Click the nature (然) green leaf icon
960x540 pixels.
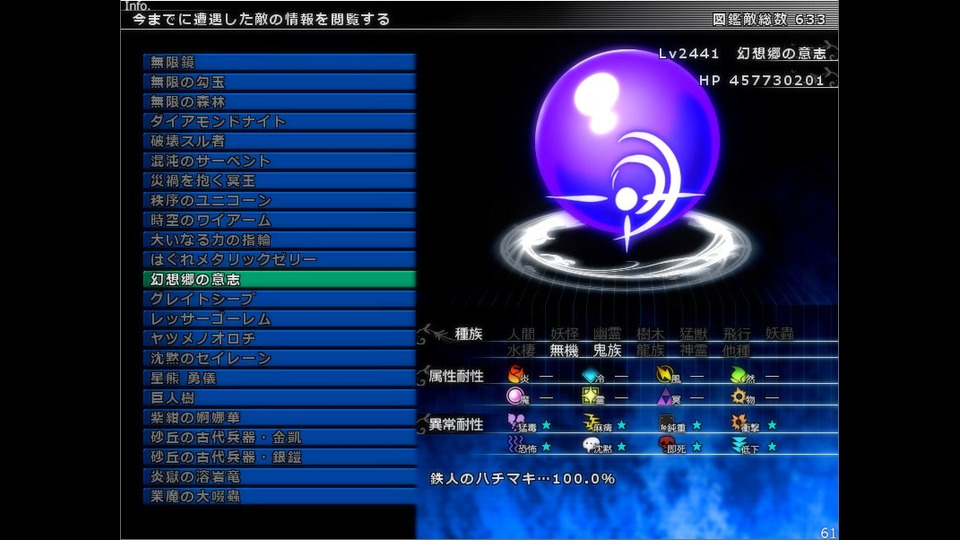click(x=740, y=374)
